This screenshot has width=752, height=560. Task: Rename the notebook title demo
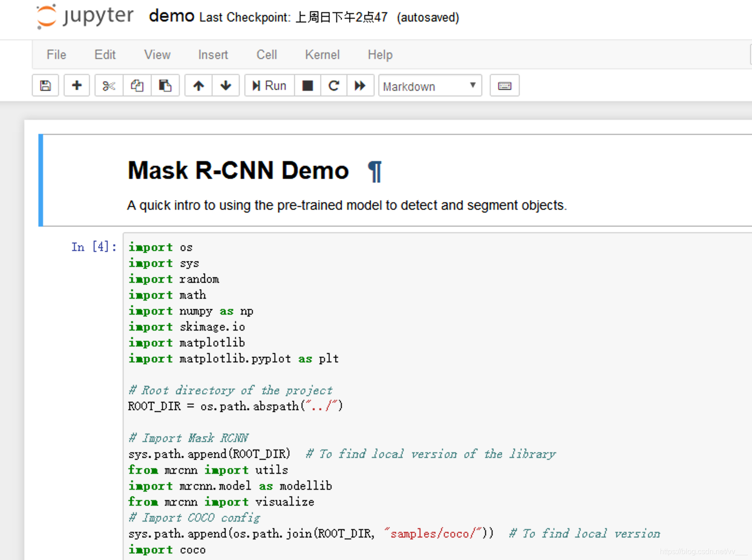(x=171, y=16)
